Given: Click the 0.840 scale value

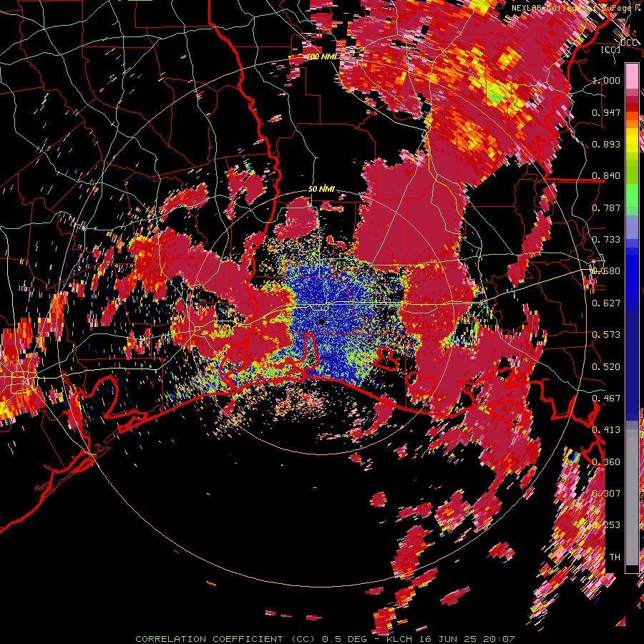Looking at the screenshot, I should tap(606, 176).
